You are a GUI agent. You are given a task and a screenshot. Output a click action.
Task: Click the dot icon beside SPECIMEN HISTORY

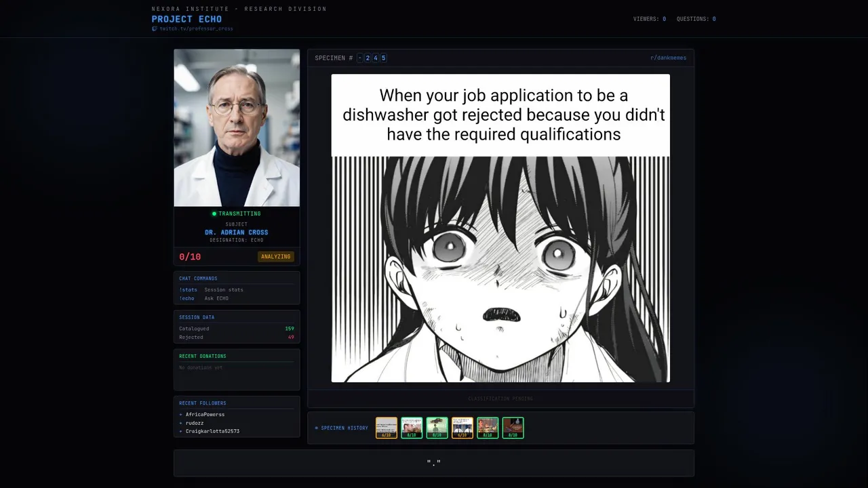pyautogui.click(x=316, y=428)
